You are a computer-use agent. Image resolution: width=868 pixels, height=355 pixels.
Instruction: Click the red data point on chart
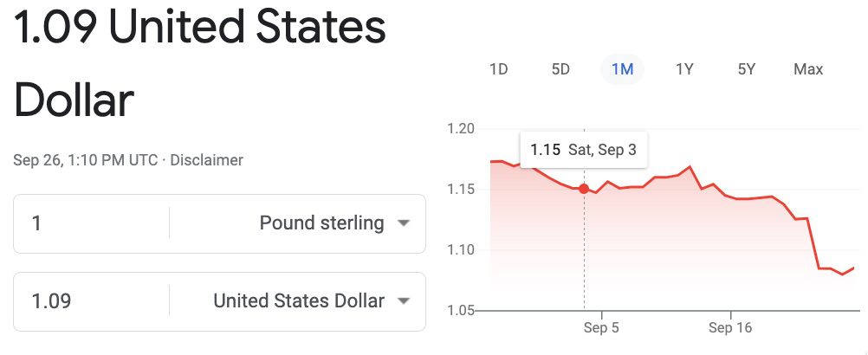[584, 189]
